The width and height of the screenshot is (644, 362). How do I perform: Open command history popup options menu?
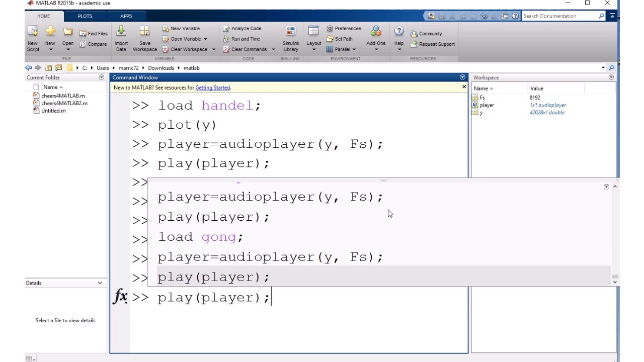[606, 187]
